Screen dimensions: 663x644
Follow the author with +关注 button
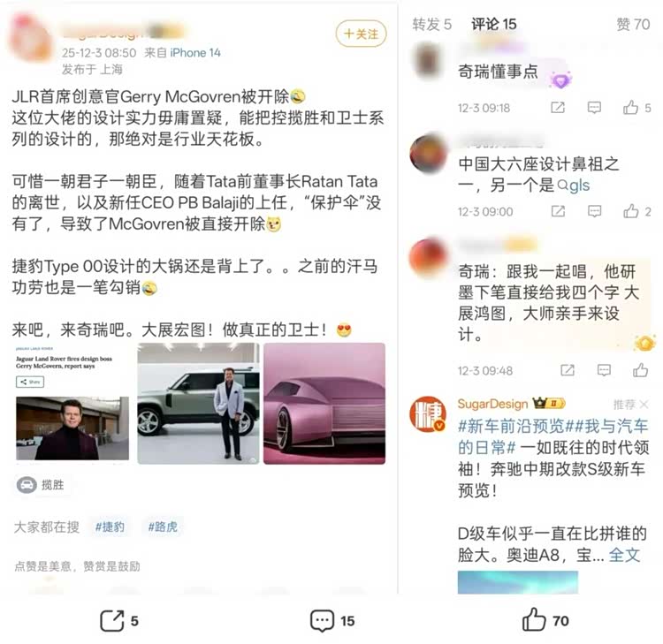(361, 34)
